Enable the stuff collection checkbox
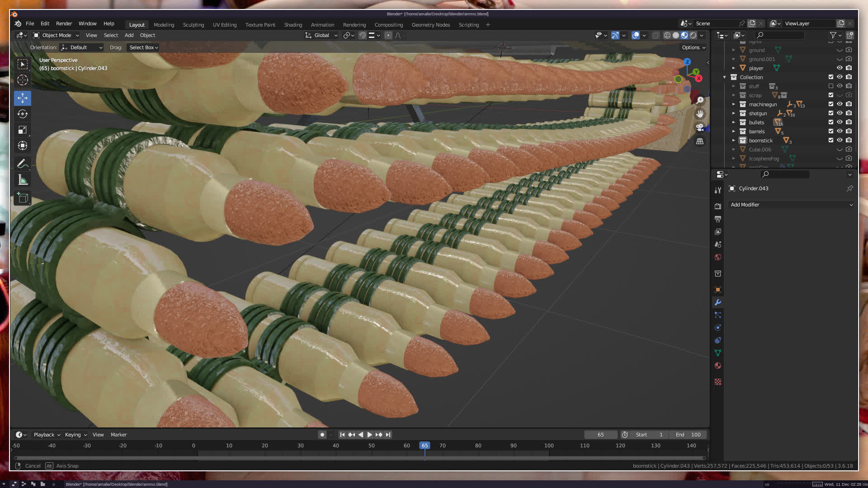The height and width of the screenshot is (488, 868). [830, 86]
